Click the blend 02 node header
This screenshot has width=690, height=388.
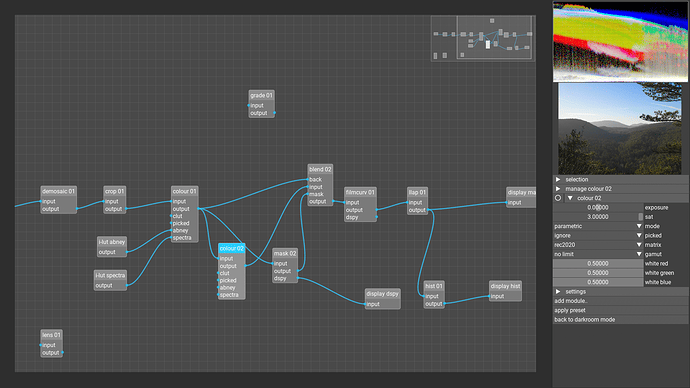320,169
